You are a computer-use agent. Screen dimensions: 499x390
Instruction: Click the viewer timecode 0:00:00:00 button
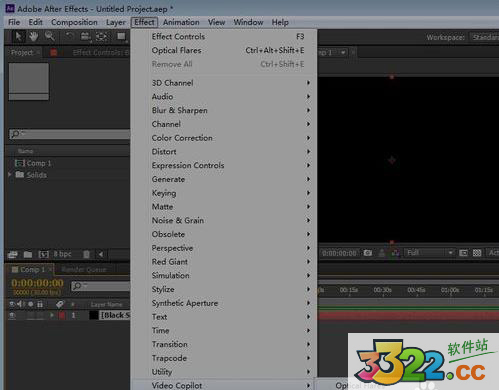[339, 253]
